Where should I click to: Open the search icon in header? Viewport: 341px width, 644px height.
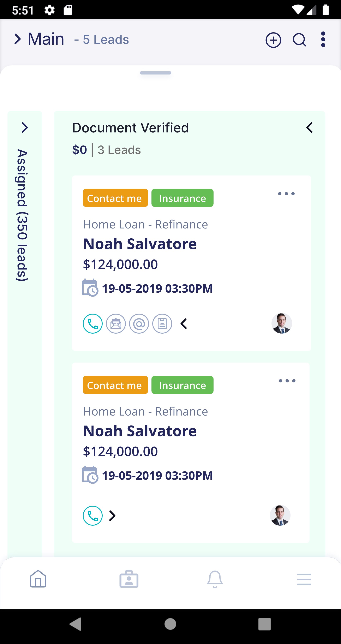pyautogui.click(x=299, y=40)
